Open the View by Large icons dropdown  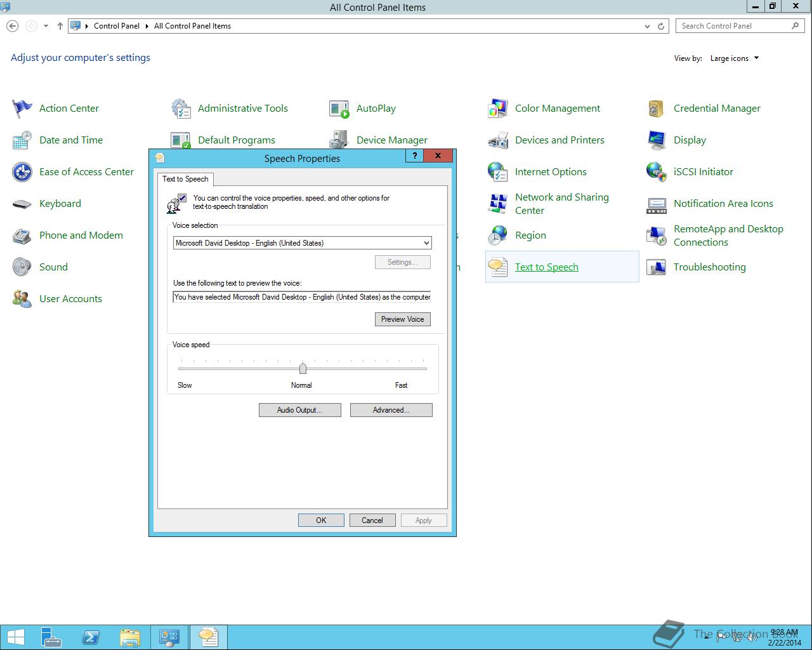(735, 58)
